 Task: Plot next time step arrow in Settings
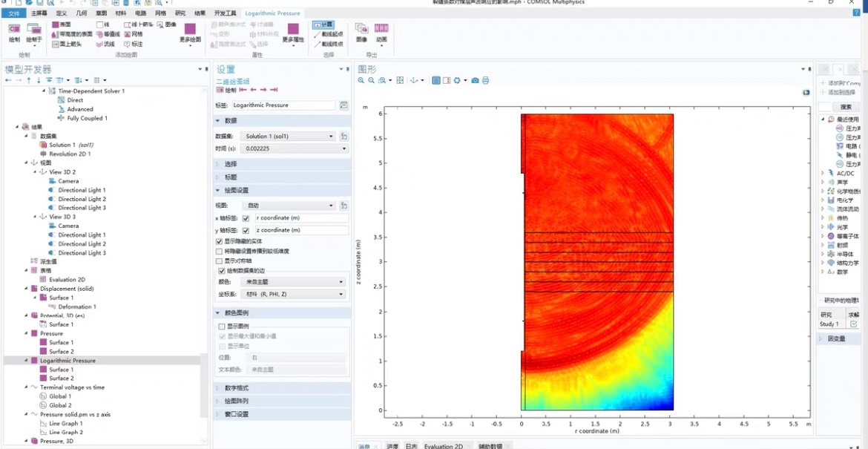pos(263,90)
